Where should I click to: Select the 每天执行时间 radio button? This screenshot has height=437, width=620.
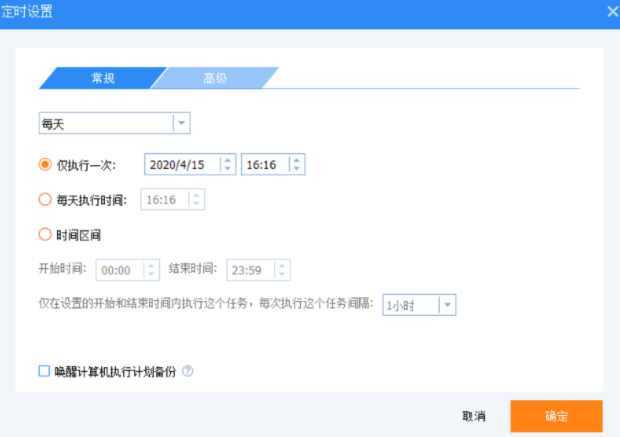coord(45,199)
